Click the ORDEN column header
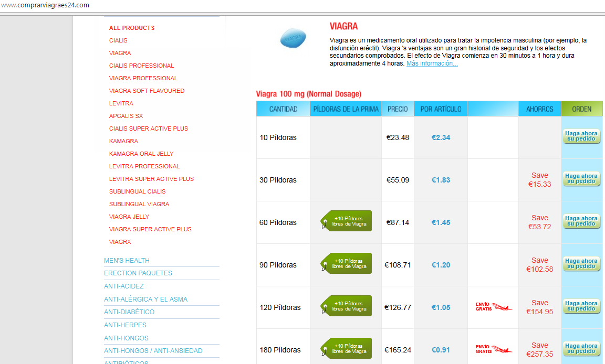 point(581,109)
